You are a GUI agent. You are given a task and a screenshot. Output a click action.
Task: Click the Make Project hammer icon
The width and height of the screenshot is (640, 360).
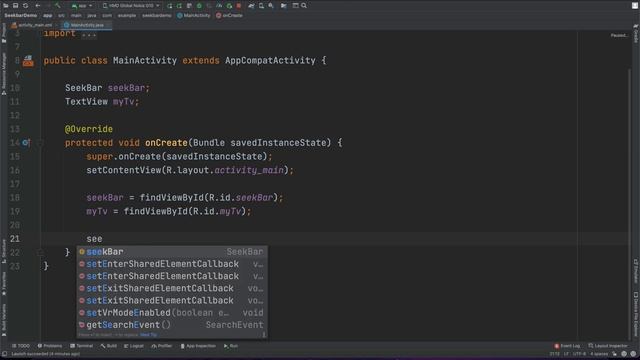[58, 6]
